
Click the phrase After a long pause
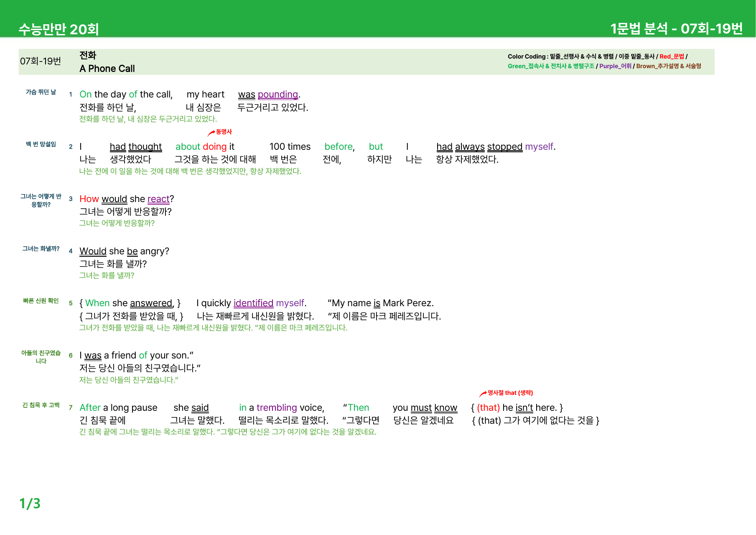[x=118, y=408]
